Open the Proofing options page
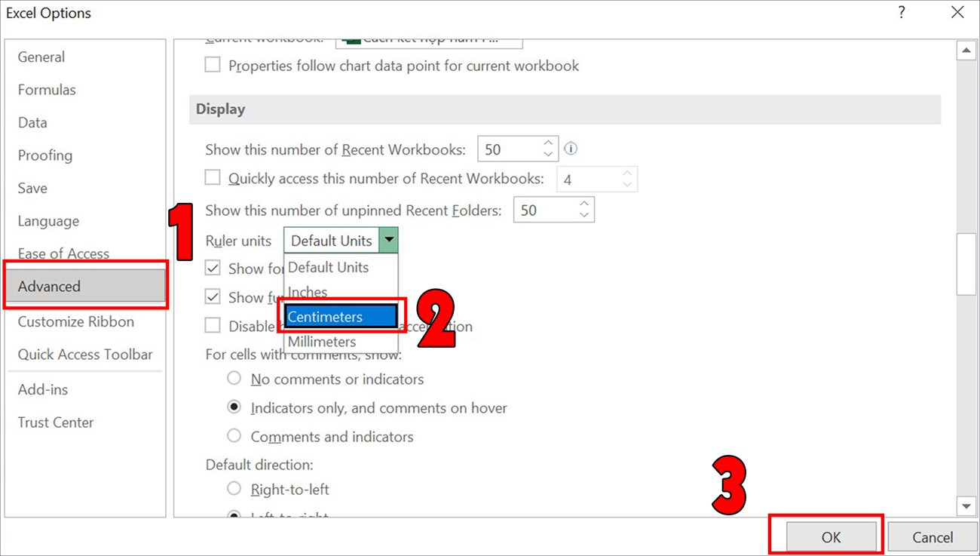This screenshot has width=980, height=556. pos(44,155)
